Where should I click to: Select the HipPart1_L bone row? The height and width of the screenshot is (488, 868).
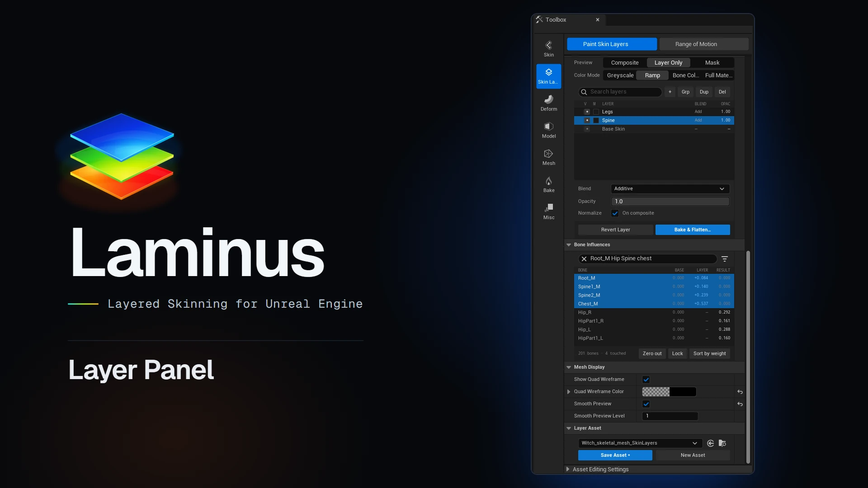click(x=654, y=338)
